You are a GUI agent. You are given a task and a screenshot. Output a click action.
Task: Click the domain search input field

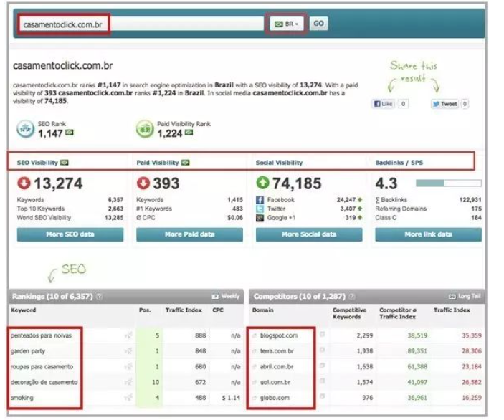[141, 24]
